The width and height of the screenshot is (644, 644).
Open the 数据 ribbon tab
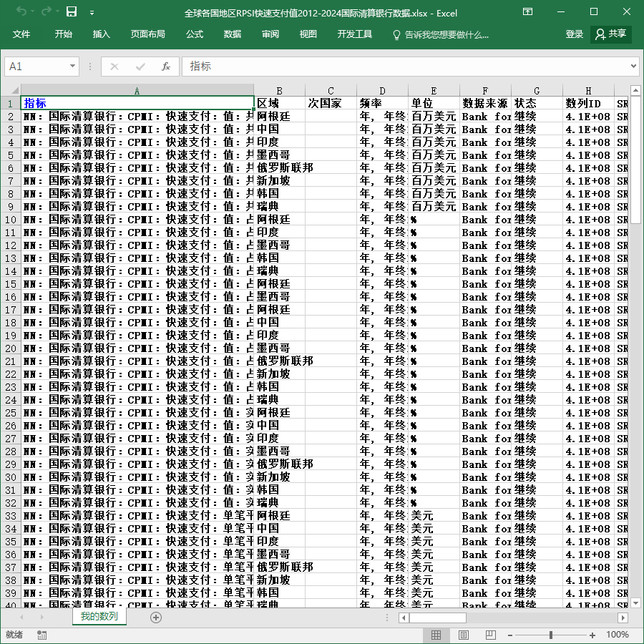click(233, 34)
